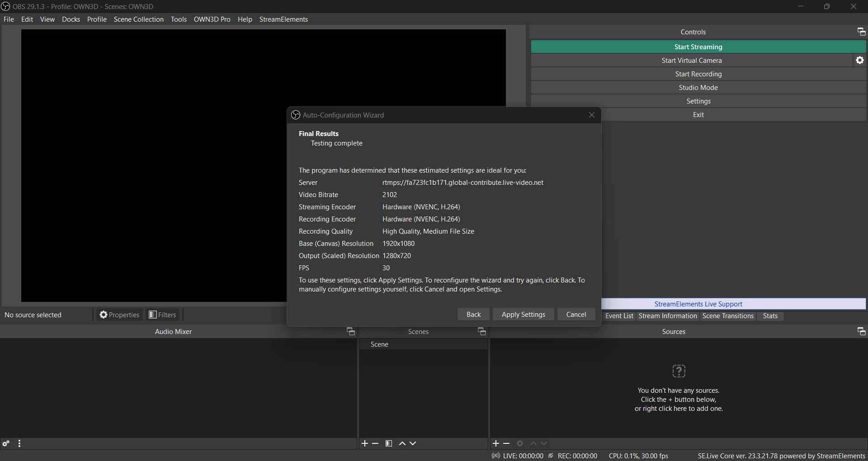868x461 pixels.
Task: Open the Scene Collection menu
Action: click(139, 19)
